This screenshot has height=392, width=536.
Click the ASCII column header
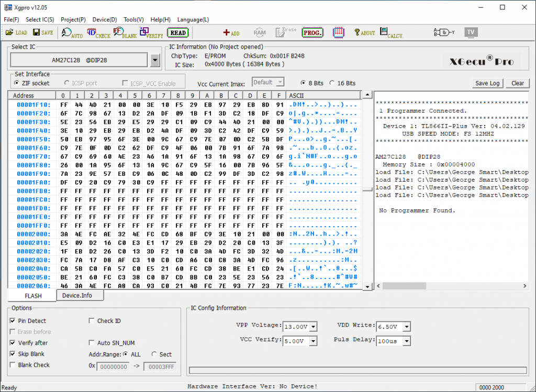(323, 96)
